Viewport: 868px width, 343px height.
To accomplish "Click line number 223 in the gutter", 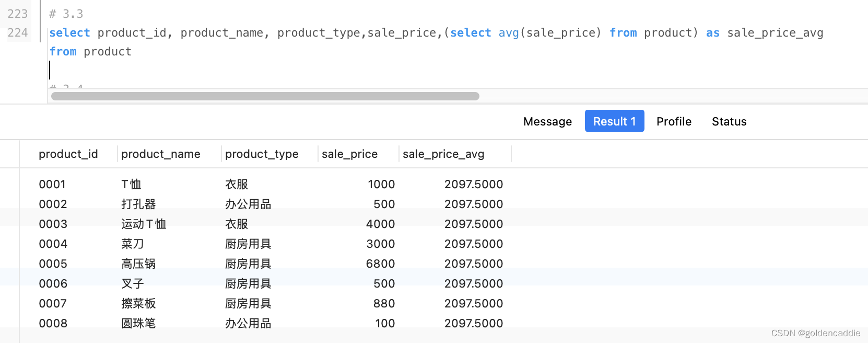I will tap(18, 14).
